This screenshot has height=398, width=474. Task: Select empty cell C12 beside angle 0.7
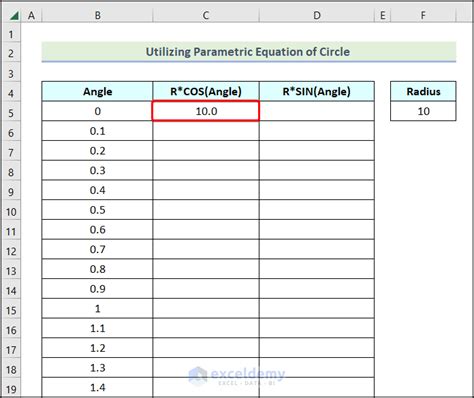click(x=206, y=249)
